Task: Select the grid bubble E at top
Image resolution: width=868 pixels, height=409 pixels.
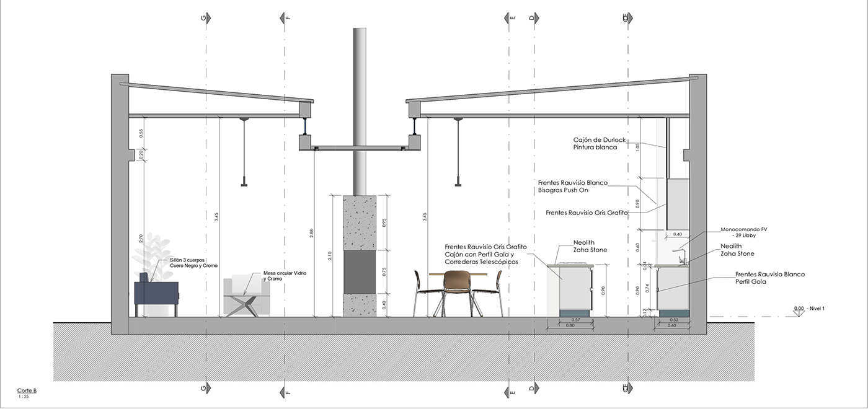Action: coord(512,18)
